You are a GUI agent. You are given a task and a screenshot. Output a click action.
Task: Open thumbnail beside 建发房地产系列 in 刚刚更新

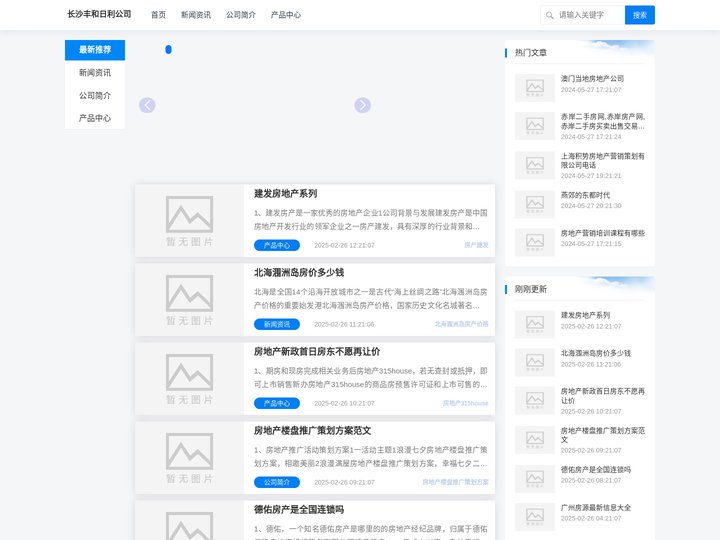(x=534, y=324)
